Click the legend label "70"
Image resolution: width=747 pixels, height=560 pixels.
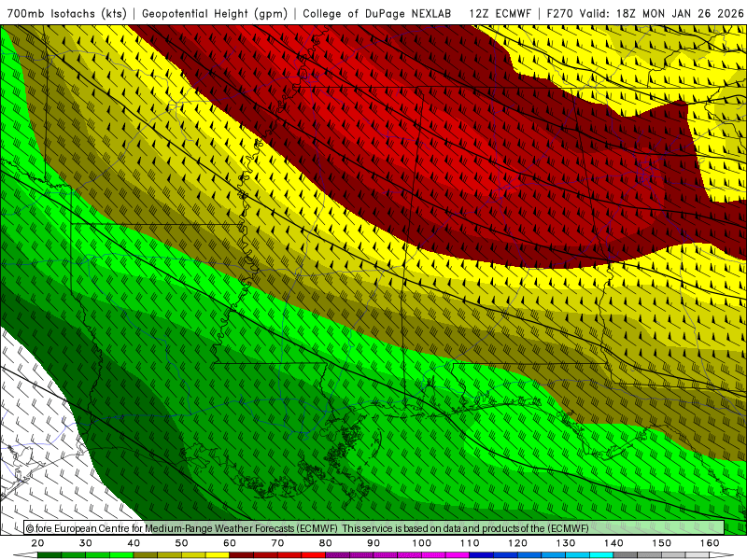277,543
